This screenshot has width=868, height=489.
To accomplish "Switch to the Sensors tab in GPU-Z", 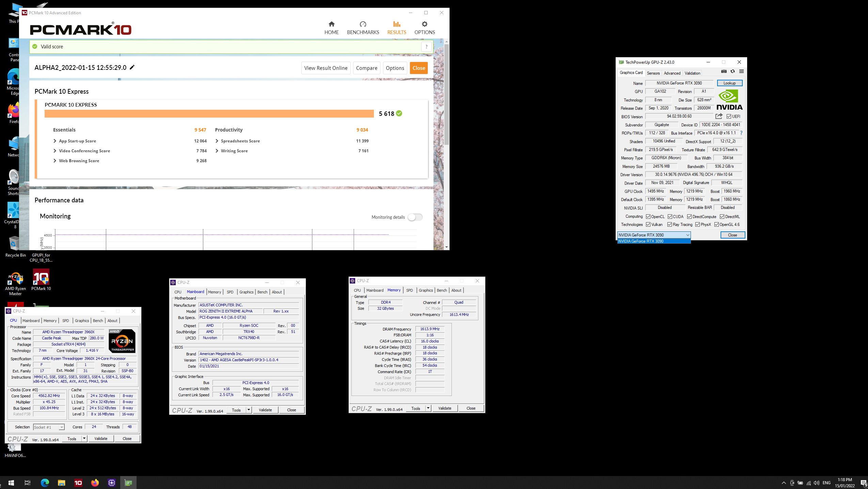I will point(653,73).
